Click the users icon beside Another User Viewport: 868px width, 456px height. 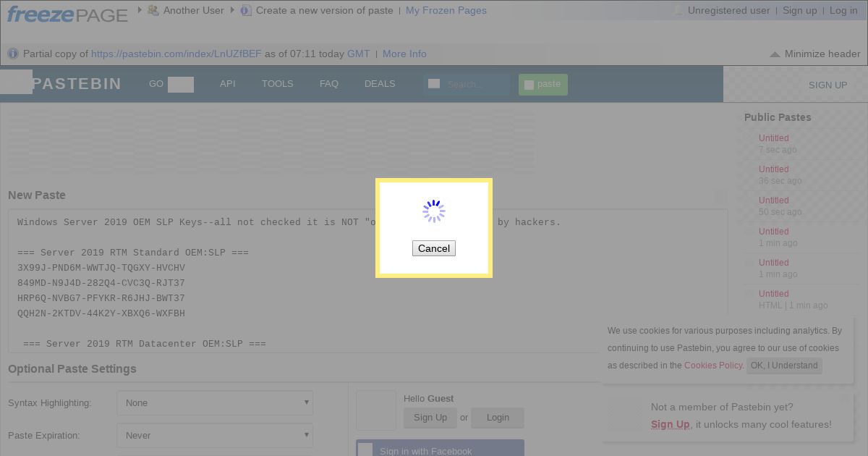[x=153, y=10]
